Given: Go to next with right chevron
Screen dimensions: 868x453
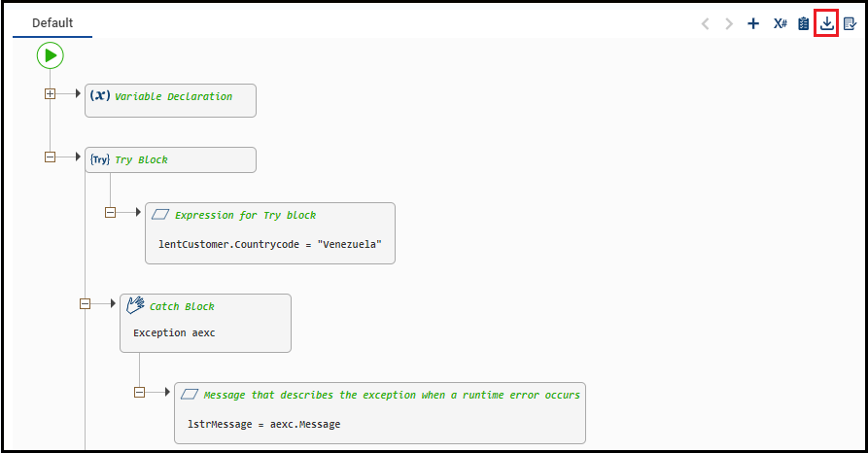Looking at the screenshot, I should (729, 24).
